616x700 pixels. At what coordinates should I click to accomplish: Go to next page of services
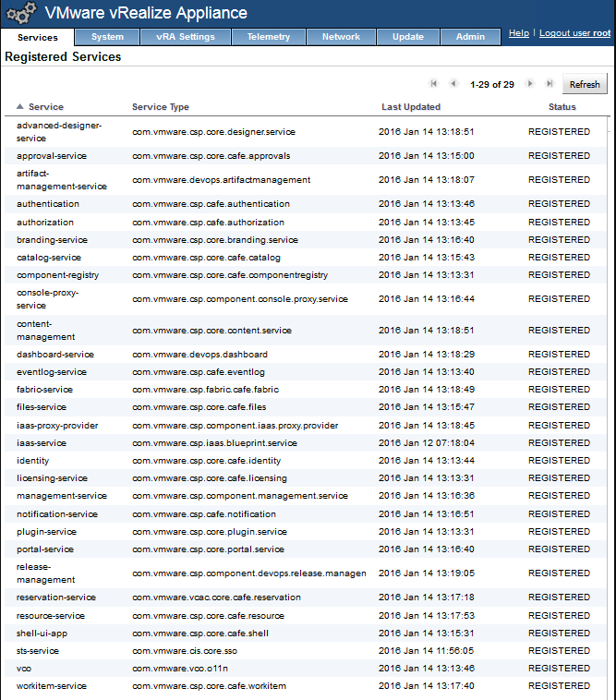tap(530, 83)
